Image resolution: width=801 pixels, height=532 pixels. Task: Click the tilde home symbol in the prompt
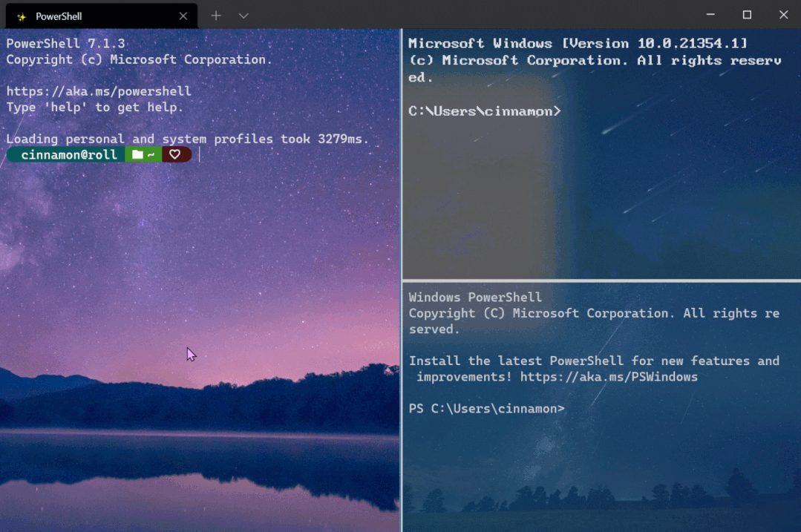tap(149, 154)
